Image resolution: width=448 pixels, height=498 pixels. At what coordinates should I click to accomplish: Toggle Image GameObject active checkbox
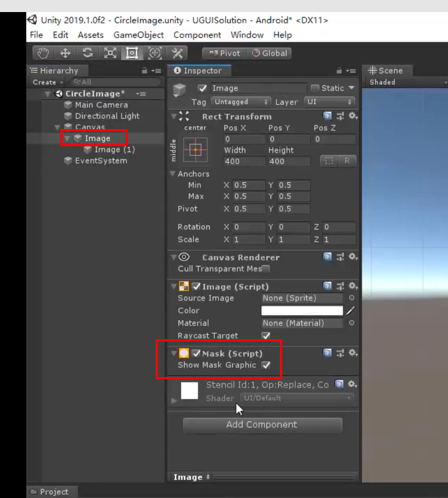point(202,88)
